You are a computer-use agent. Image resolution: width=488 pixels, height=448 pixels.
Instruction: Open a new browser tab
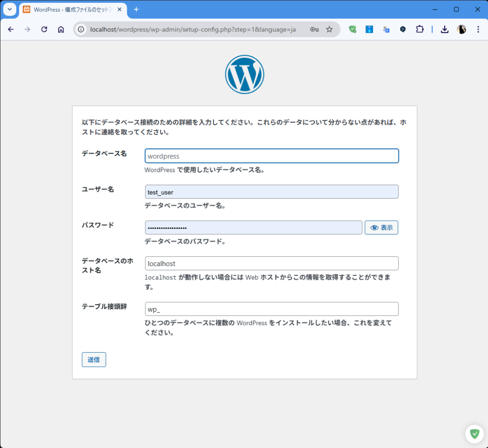[136, 10]
